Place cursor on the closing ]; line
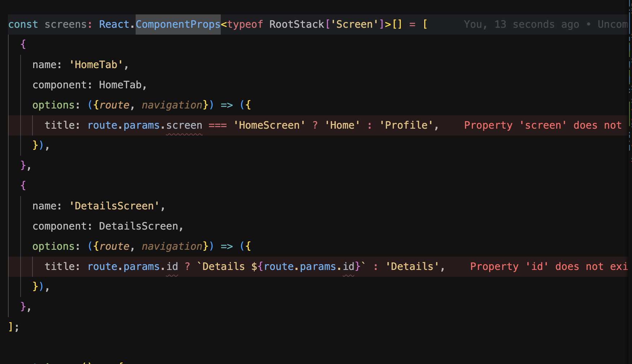Screen dimensions: 632x364 pyautogui.click(x=13, y=327)
